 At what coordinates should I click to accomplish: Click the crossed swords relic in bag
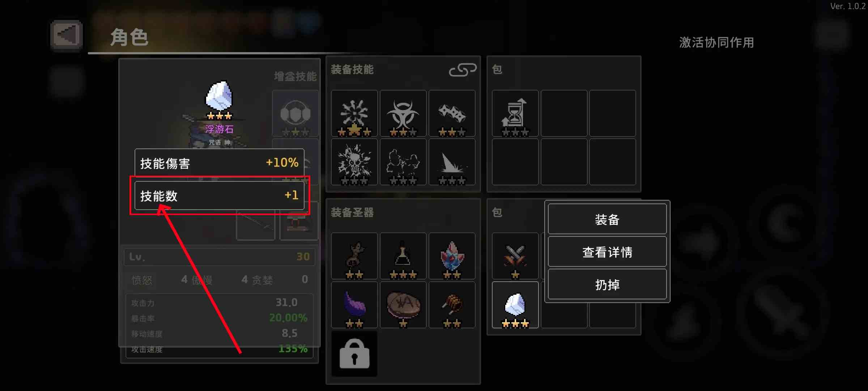point(515,256)
